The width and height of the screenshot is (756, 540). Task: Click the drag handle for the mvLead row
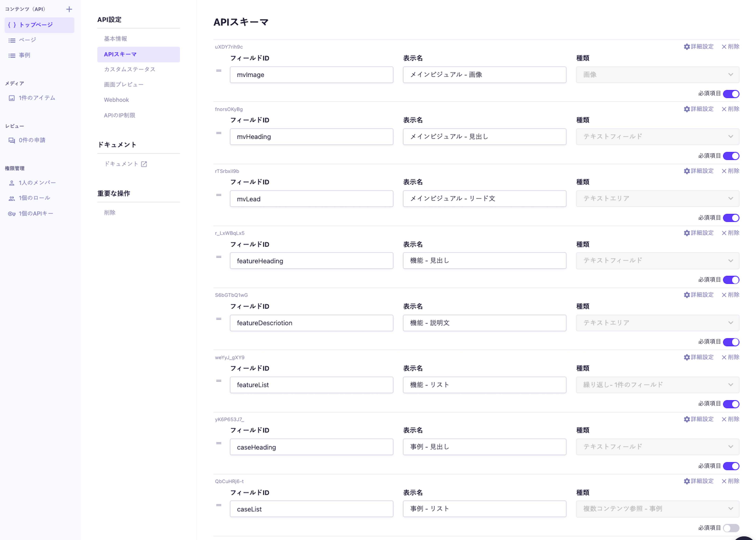point(219,195)
